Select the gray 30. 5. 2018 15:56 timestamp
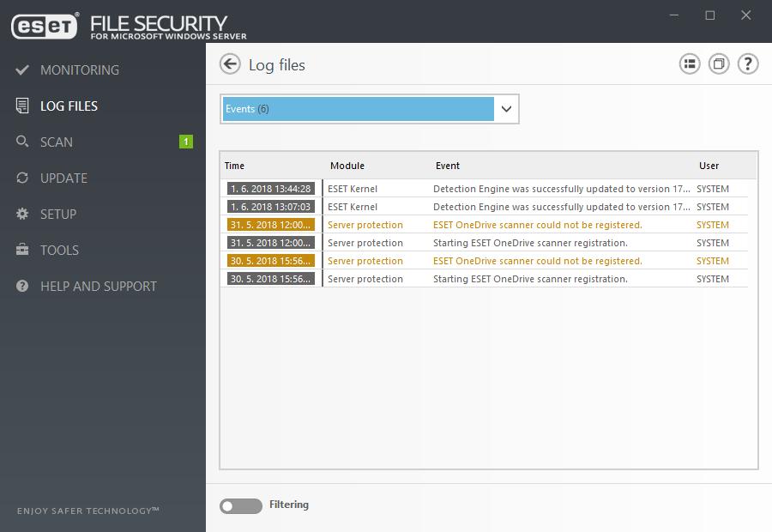The image size is (772, 532). click(x=271, y=279)
